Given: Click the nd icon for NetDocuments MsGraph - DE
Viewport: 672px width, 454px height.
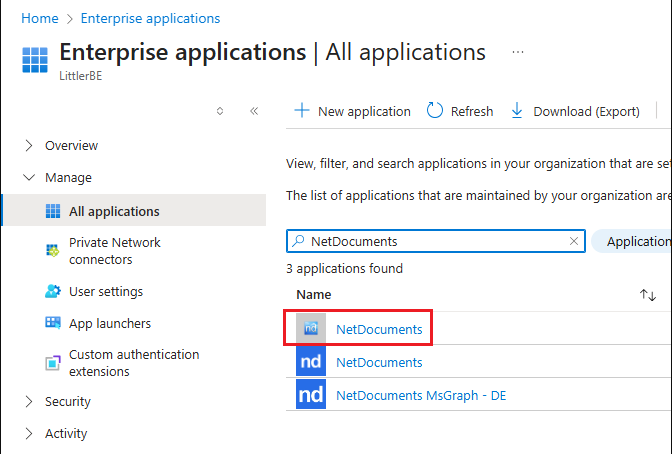Looking at the screenshot, I should pos(311,394).
